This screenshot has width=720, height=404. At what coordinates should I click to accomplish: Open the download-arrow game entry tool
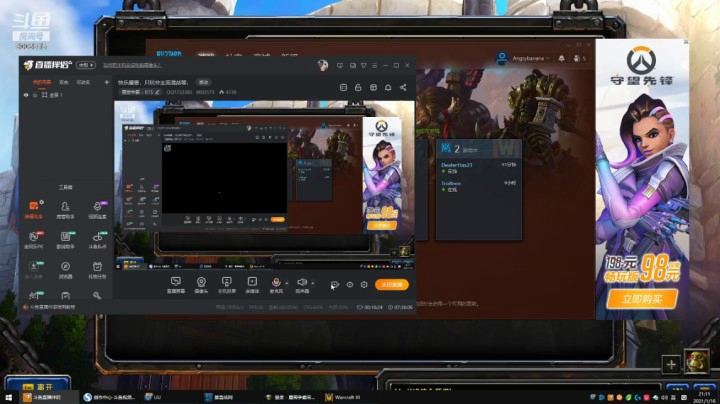pos(34,269)
